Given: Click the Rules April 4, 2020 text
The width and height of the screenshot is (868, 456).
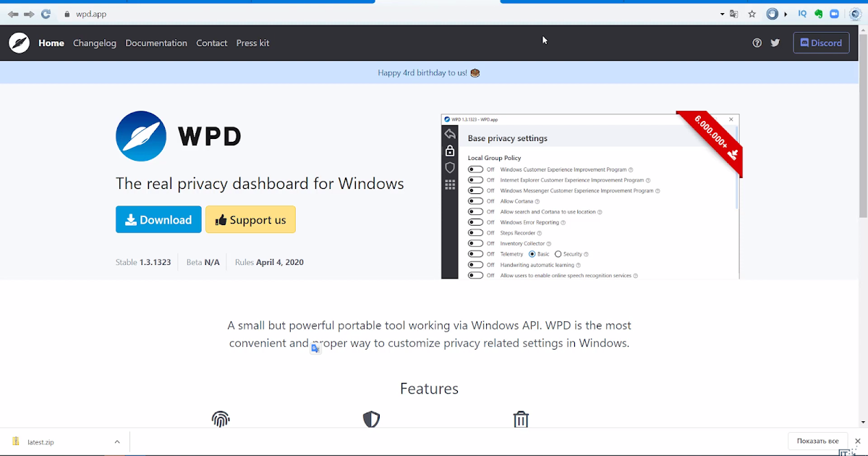Looking at the screenshot, I should [x=269, y=262].
